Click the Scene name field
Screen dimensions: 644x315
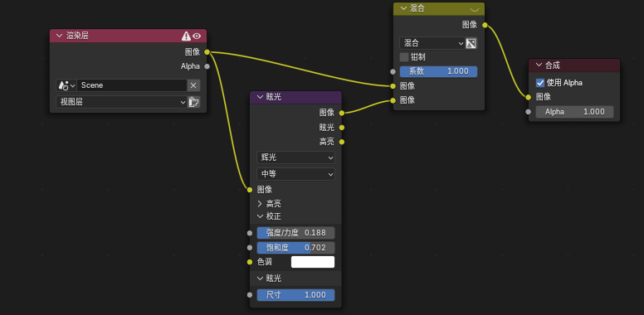pos(132,85)
